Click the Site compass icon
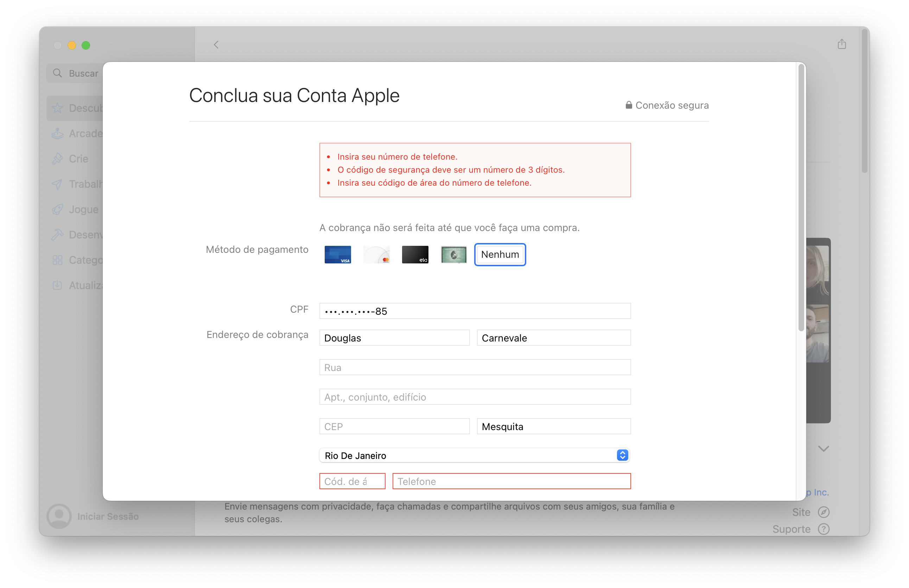 (824, 512)
